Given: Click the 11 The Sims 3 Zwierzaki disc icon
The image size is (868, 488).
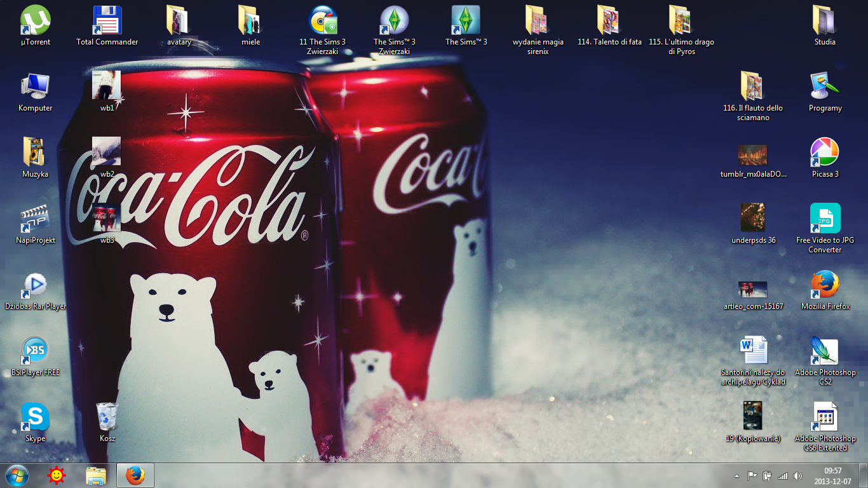Looking at the screenshot, I should [322, 30].
